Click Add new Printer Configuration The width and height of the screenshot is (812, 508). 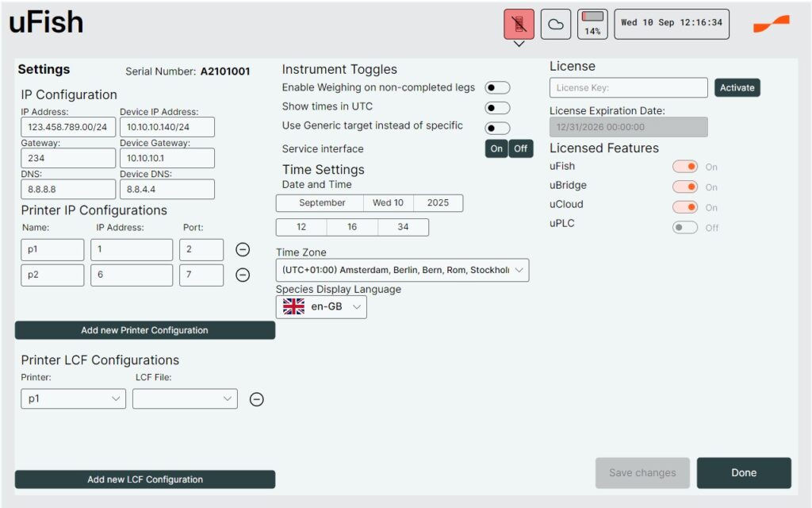coord(144,330)
